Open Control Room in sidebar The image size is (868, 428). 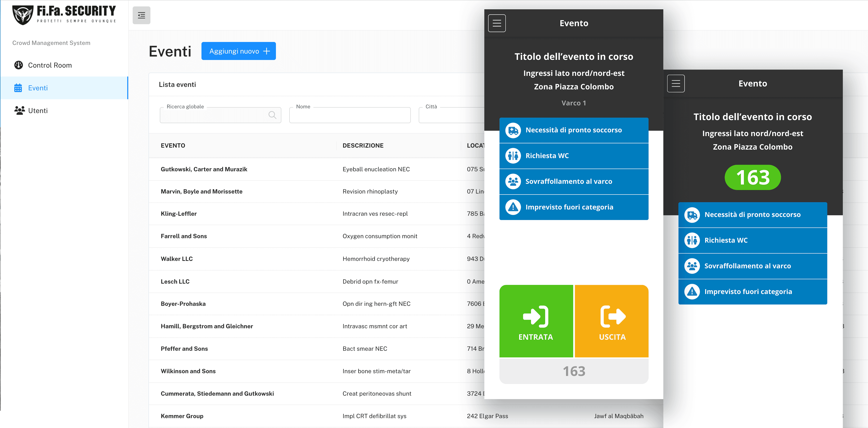click(50, 65)
